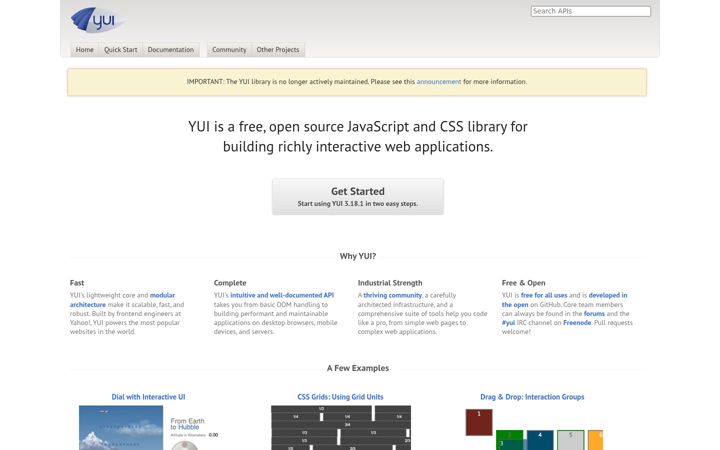Open Dial with Interactive UI example
This screenshot has width=720, height=450.
[148, 397]
